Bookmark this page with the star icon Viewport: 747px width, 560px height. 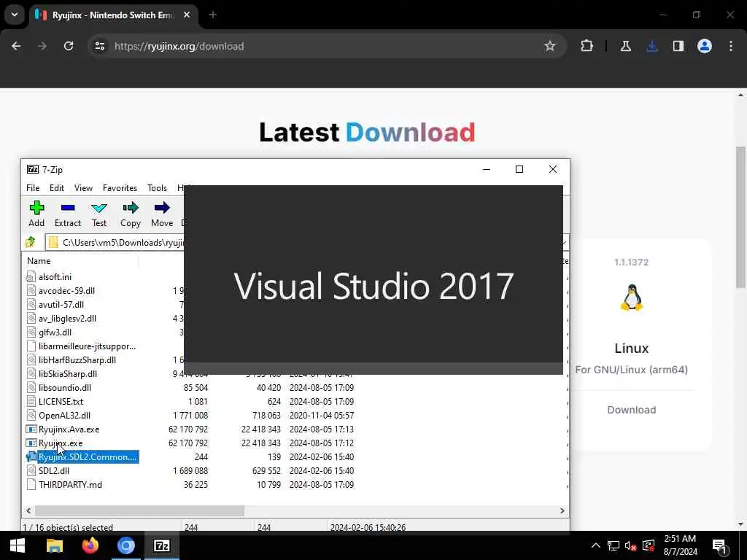[x=550, y=46]
